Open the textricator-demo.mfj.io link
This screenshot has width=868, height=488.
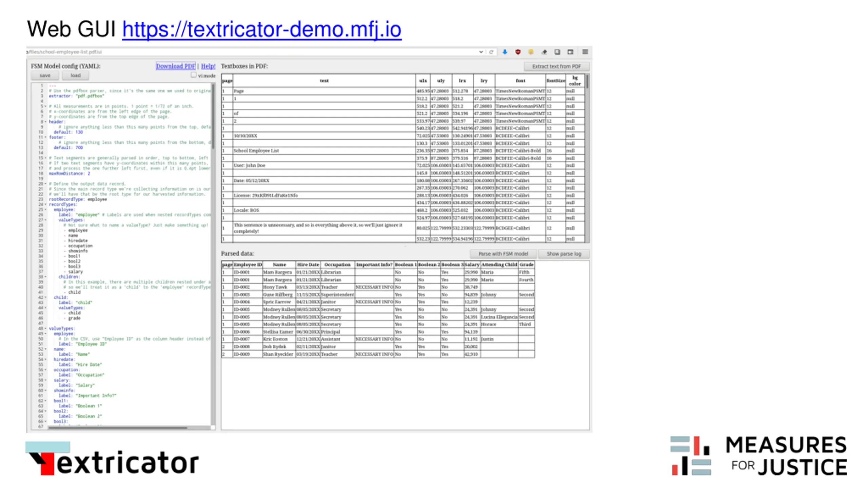click(262, 29)
